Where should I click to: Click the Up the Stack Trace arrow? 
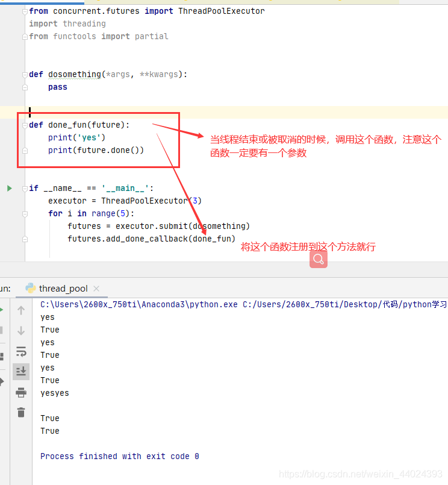tap(21, 310)
